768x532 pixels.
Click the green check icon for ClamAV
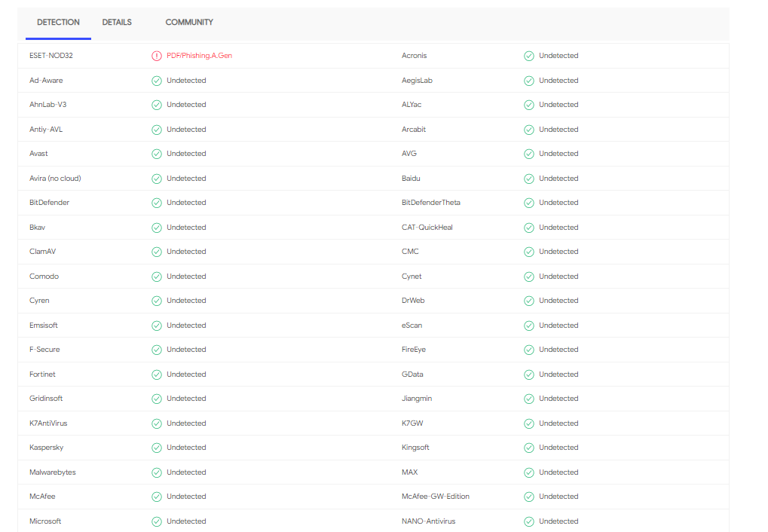click(156, 252)
